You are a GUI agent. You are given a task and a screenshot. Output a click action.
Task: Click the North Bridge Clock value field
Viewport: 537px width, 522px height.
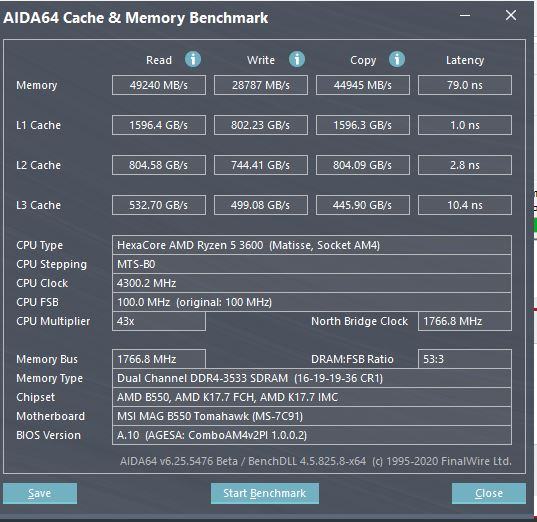(465, 321)
